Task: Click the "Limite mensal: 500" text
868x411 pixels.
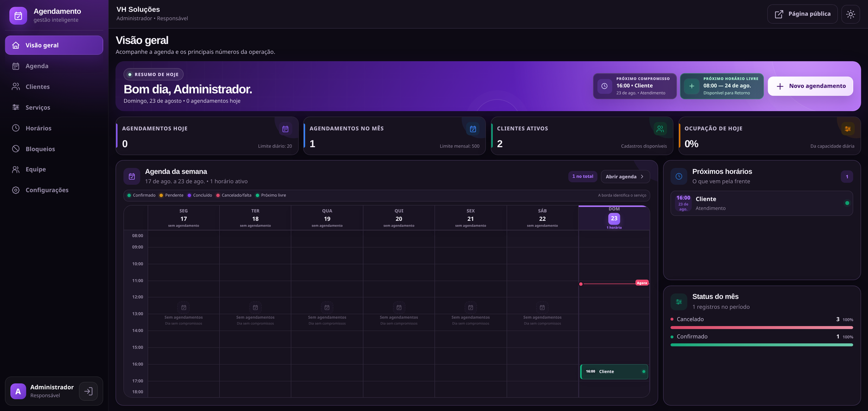Action: click(x=459, y=146)
